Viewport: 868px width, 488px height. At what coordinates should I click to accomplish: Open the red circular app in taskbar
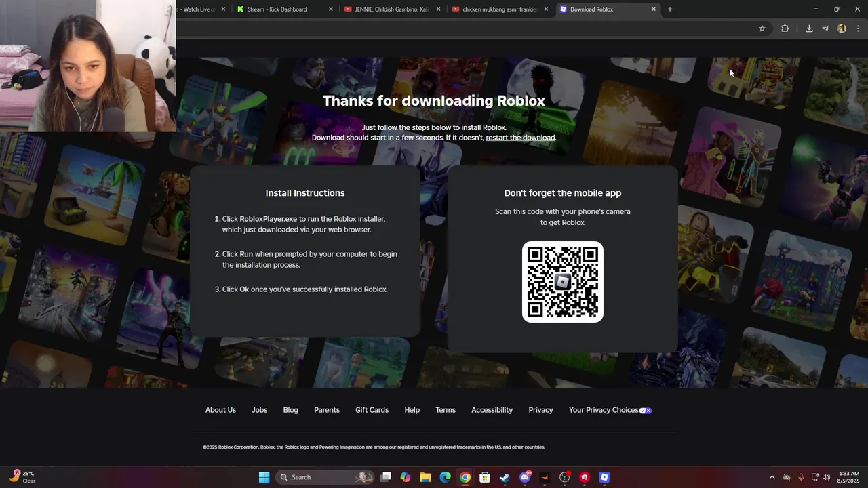coord(585,477)
